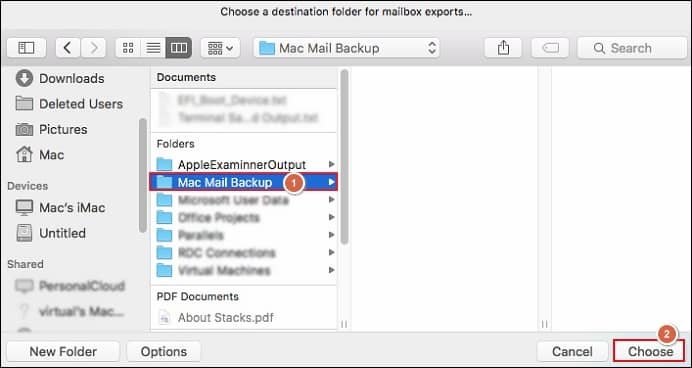This screenshot has height=368, width=692.
Task: Click the Options button
Action: (x=164, y=352)
